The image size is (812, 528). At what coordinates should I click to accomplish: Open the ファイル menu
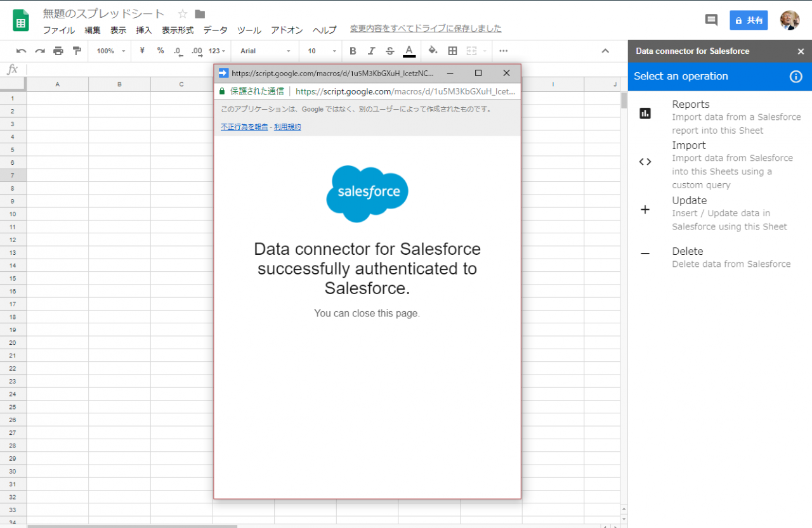tap(58, 30)
